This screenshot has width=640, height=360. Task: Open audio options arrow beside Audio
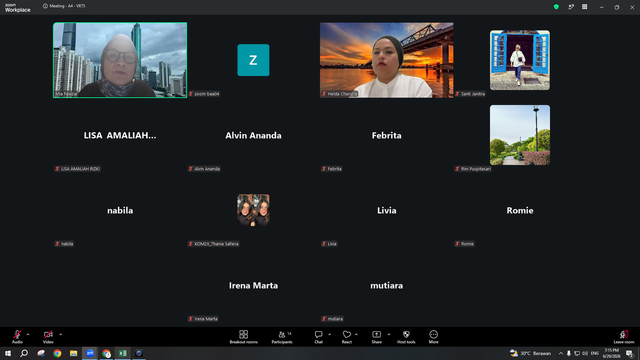pyautogui.click(x=28, y=334)
